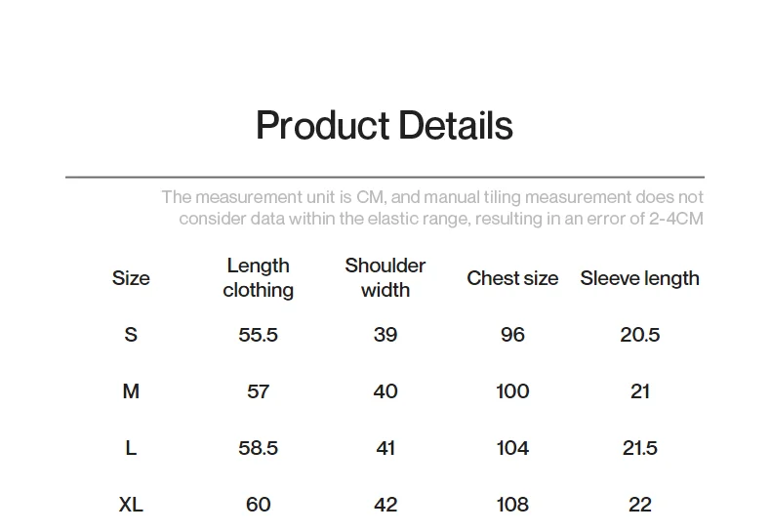Click the Sleeve length column header
771x532 pixels.
click(x=639, y=278)
